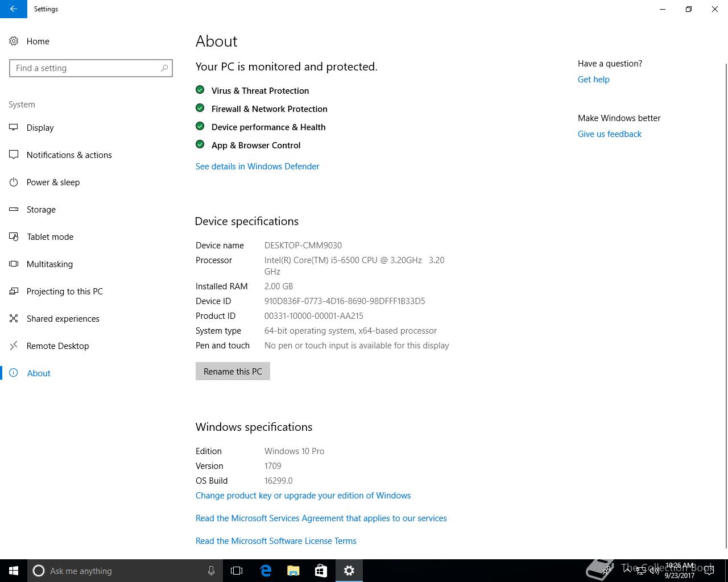Click the Multitasking icon
This screenshot has height=582, width=728.
(x=14, y=264)
